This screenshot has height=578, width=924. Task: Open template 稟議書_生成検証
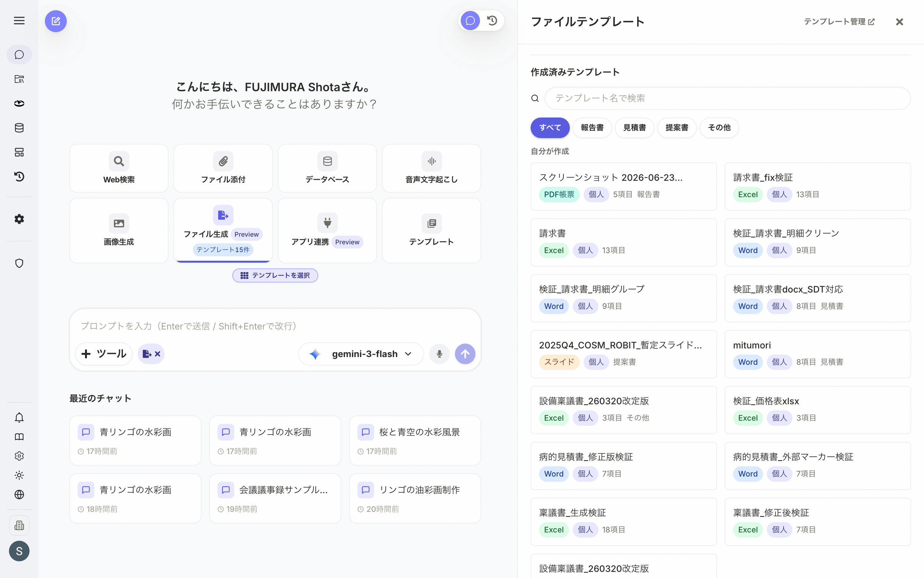point(623,521)
